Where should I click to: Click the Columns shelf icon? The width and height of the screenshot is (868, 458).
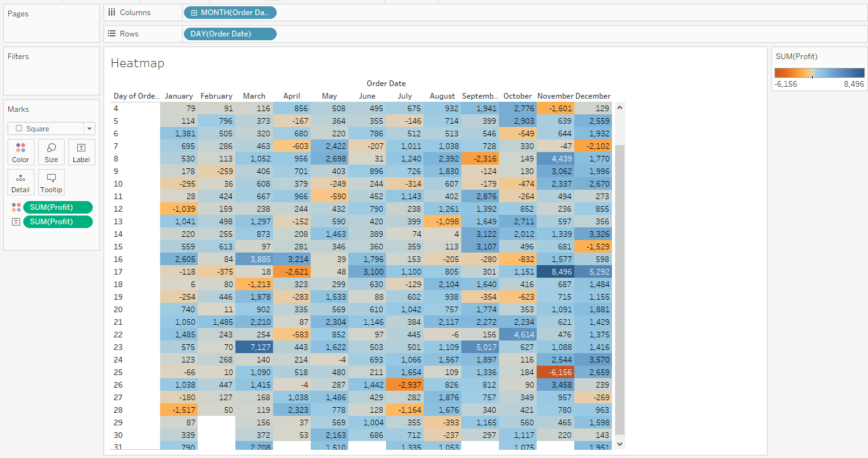(112, 13)
